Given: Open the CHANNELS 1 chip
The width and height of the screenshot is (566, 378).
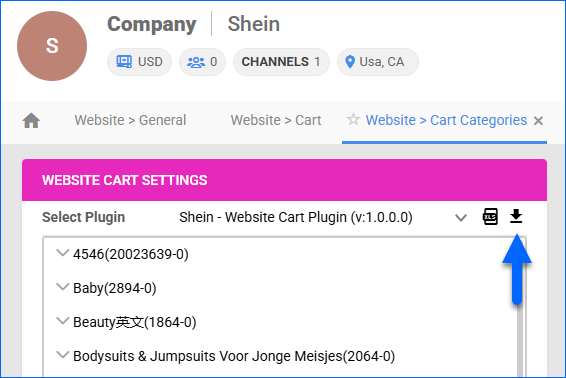Looking at the screenshot, I should (x=281, y=62).
